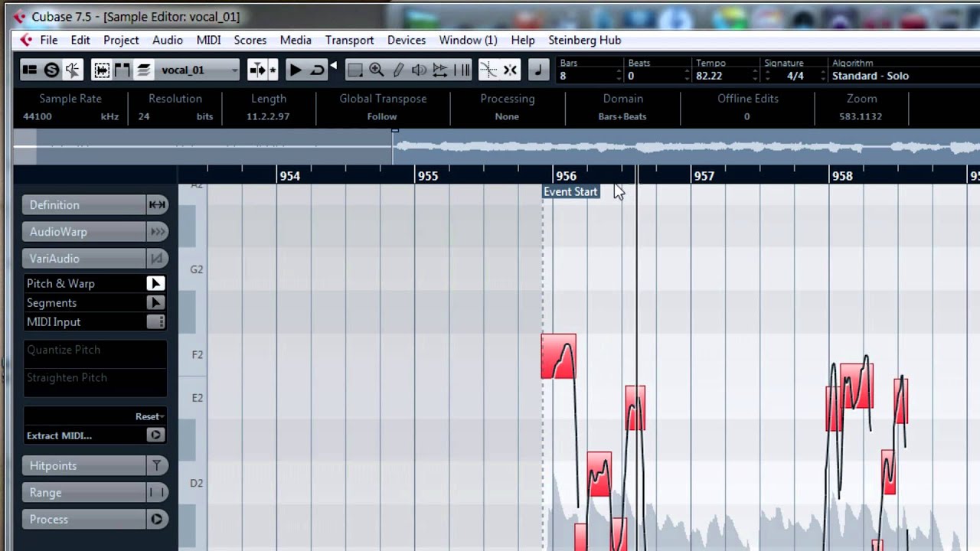Click the overview waveform strip
Image resolution: width=980 pixels, height=551 pixels.
[496, 147]
